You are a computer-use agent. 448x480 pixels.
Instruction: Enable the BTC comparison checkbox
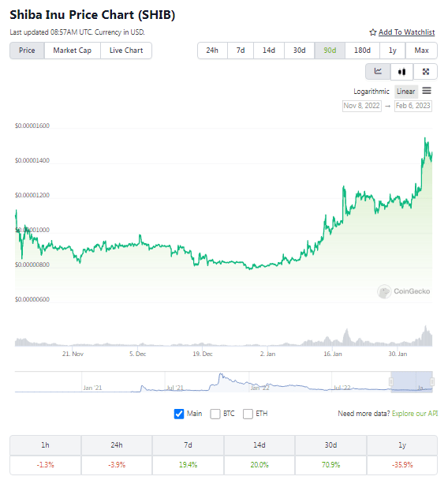click(x=215, y=414)
